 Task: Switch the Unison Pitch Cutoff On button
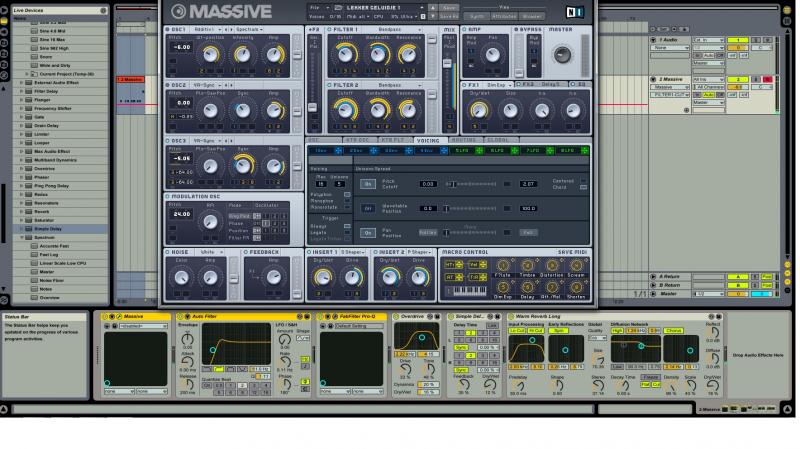(x=367, y=184)
